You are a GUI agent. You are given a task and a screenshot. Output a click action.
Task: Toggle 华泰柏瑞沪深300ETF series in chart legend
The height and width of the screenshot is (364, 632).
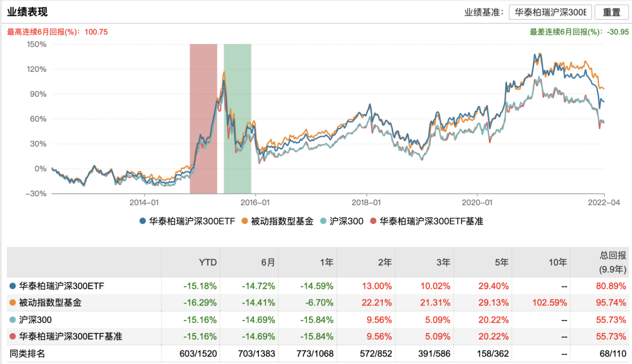(187, 221)
